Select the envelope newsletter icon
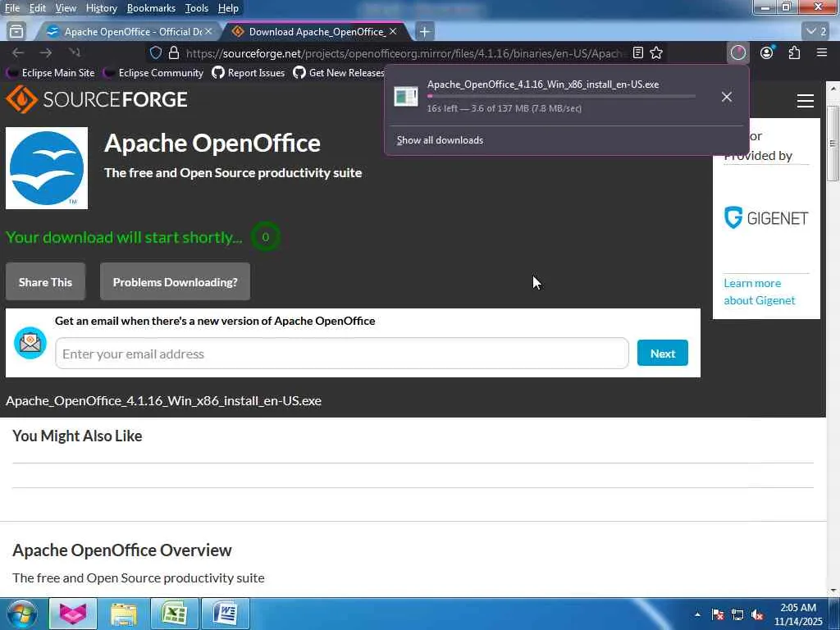840x630 pixels. click(30, 343)
